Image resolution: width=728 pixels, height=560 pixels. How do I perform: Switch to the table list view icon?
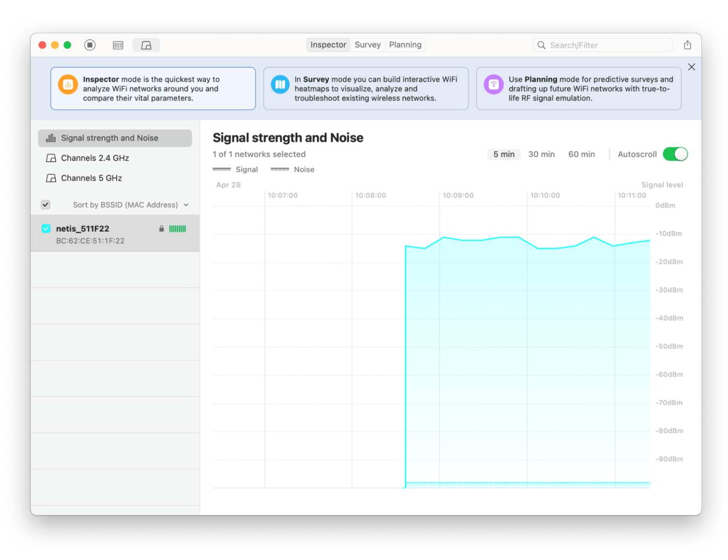[x=118, y=45]
